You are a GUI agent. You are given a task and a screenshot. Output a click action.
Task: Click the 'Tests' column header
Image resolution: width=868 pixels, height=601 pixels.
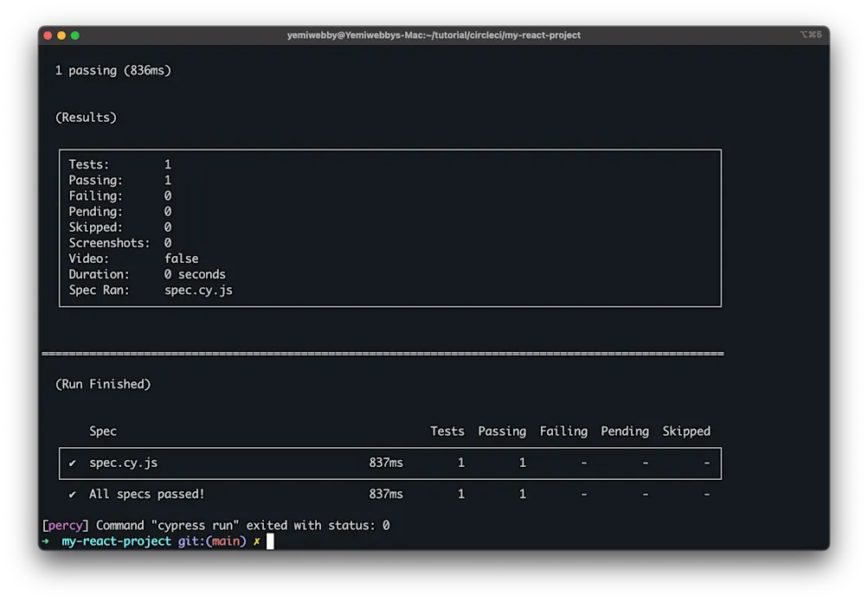tap(447, 432)
